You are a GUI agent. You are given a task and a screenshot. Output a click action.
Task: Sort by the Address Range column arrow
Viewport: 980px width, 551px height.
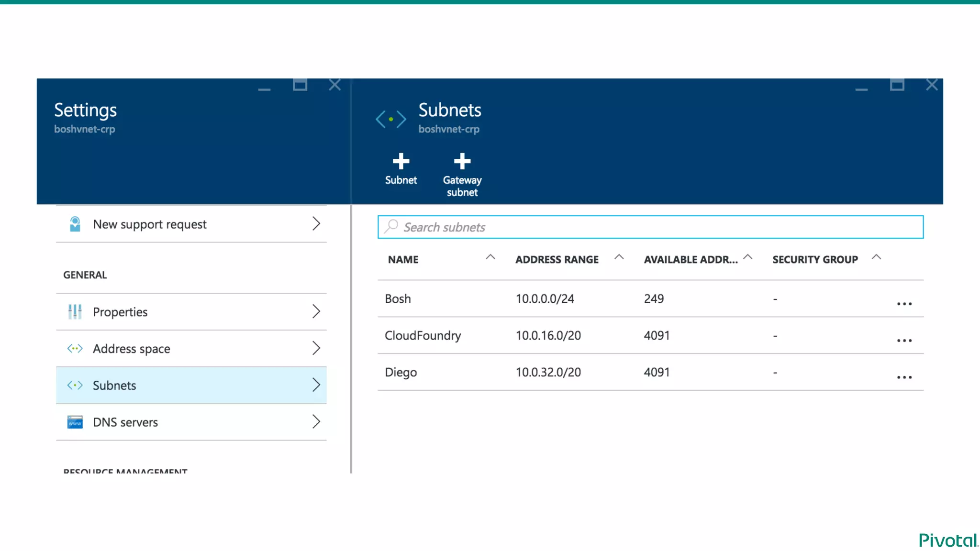click(x=619, y=257)
